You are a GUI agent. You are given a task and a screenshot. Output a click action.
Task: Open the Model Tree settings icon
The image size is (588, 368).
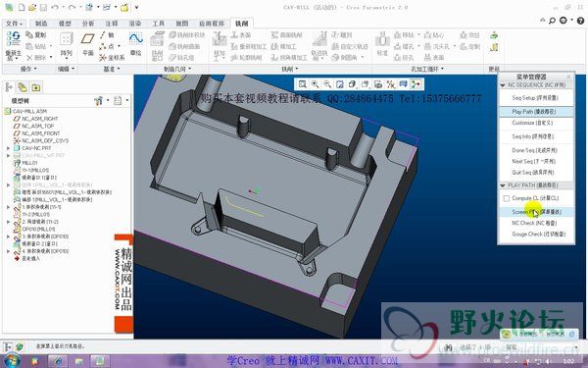pyautogui.click(x=99, y=101)
